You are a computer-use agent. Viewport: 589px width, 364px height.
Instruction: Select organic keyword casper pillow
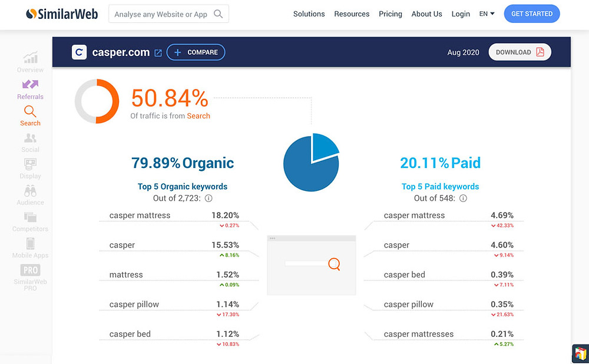click(x=134, y=305)
